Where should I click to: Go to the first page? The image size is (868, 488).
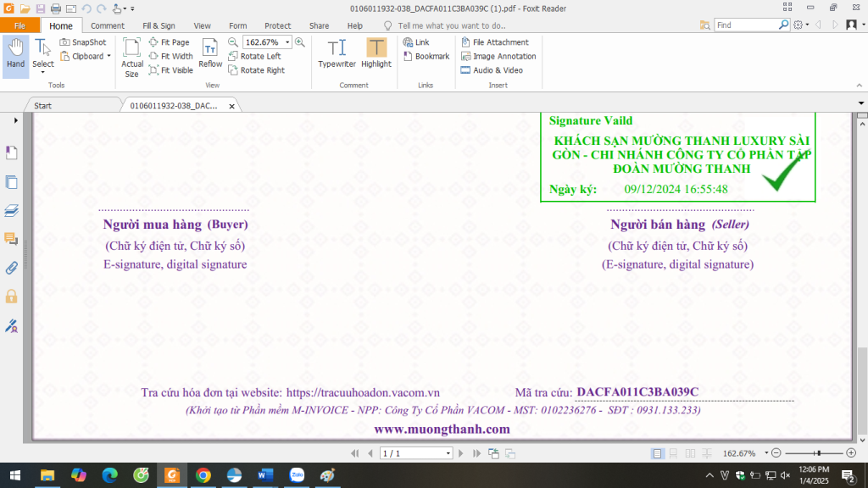click(x=355, y=453)
